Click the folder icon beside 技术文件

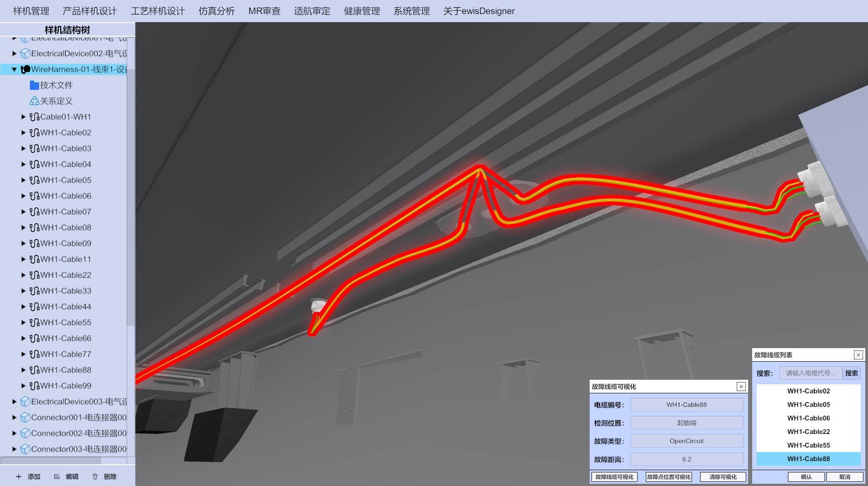pos(34,85)
